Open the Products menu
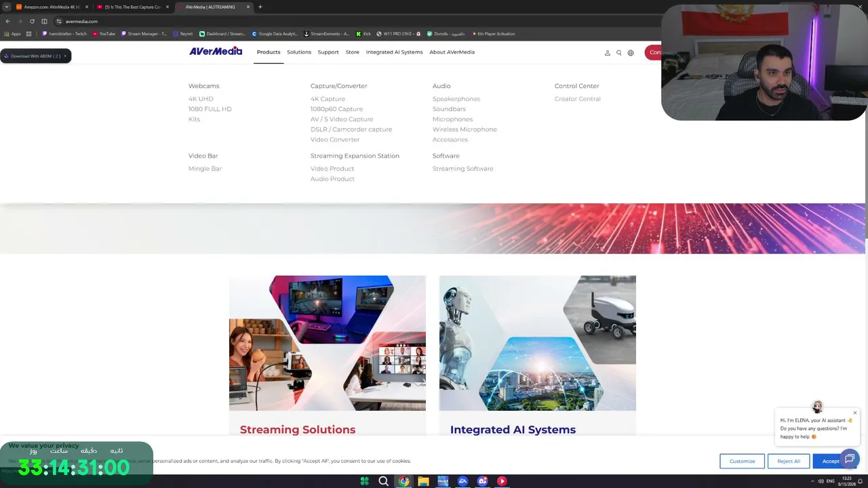 tap(269, 52)
